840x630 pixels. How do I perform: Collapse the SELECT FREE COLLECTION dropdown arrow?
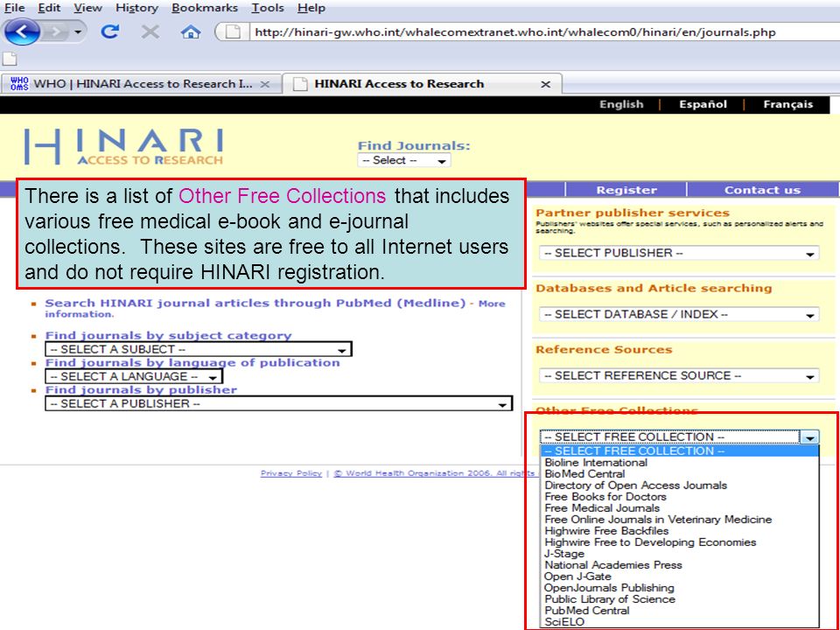[809, 437]
